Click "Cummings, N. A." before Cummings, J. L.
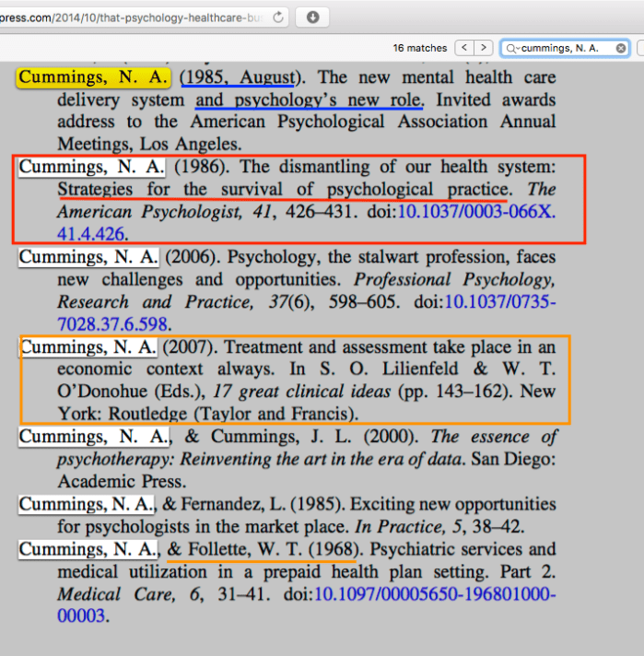Image resolution: width=644 pixels, height=656 pixels. (94, 436)
